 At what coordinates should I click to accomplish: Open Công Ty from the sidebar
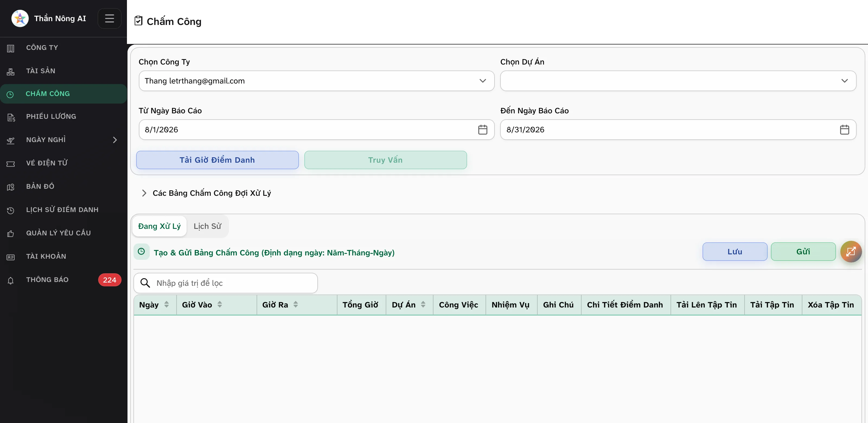(x=63, y=47)
